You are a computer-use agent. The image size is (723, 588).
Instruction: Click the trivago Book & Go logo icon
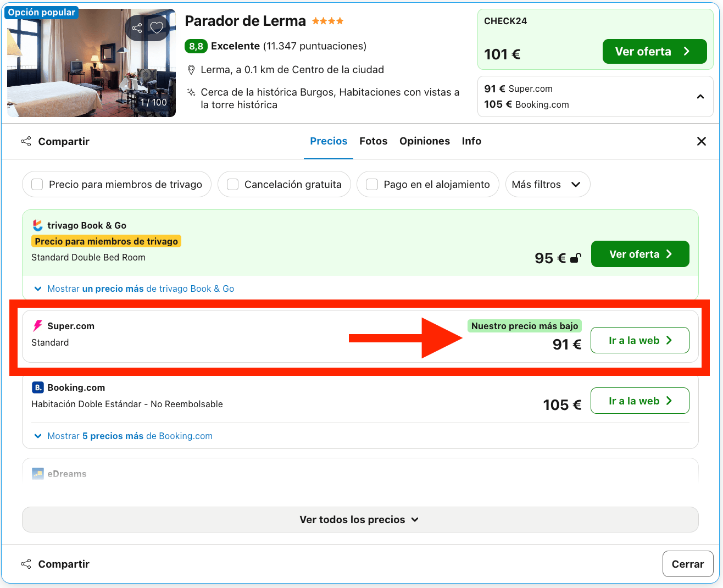click(x=37, y=225)
